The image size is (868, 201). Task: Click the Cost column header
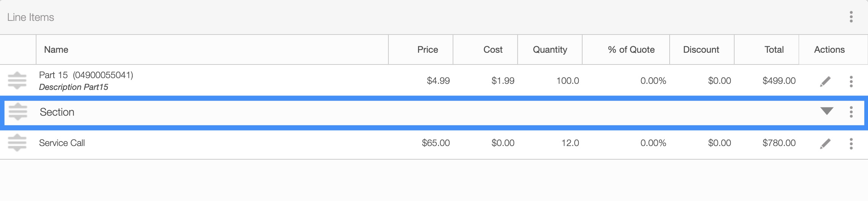pyautogui.click(x=493, y=50)
